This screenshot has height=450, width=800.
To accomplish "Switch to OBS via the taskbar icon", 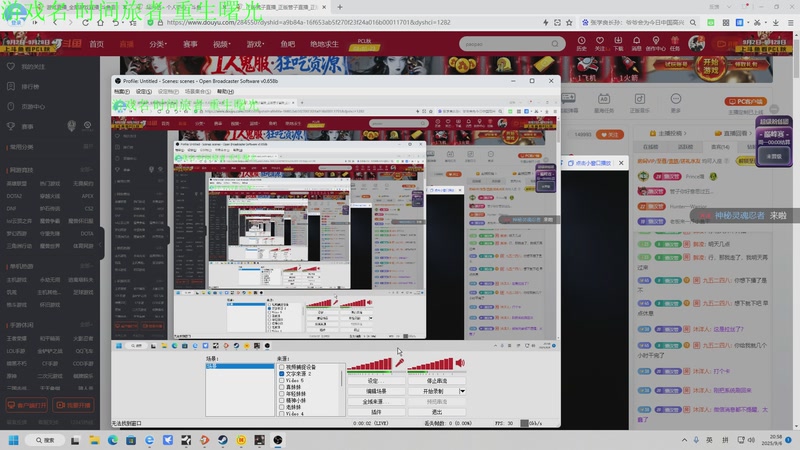I will pos(278,440).
